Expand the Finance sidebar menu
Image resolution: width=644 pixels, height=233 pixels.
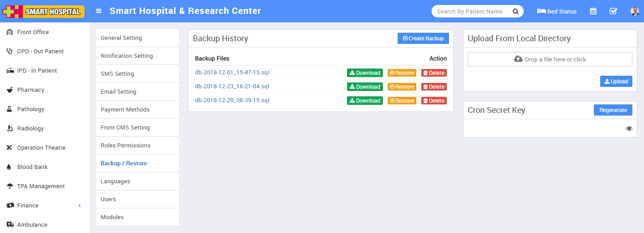pos(28,206)
